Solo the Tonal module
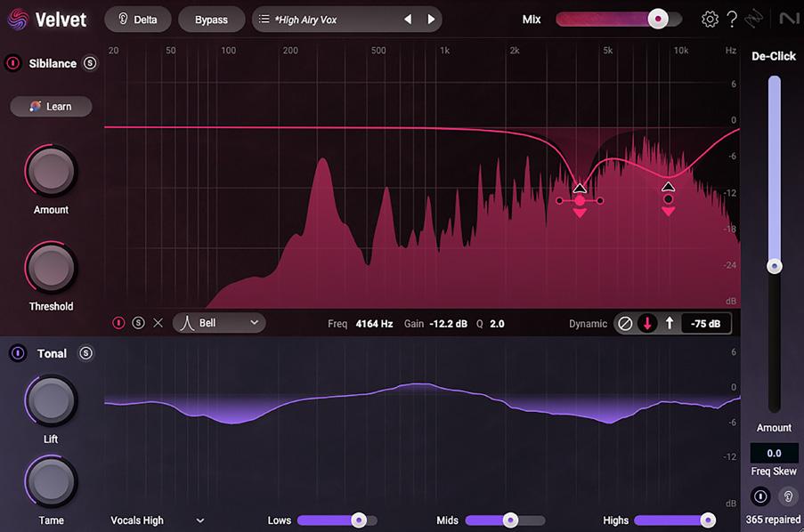 (x=85, y=353)
